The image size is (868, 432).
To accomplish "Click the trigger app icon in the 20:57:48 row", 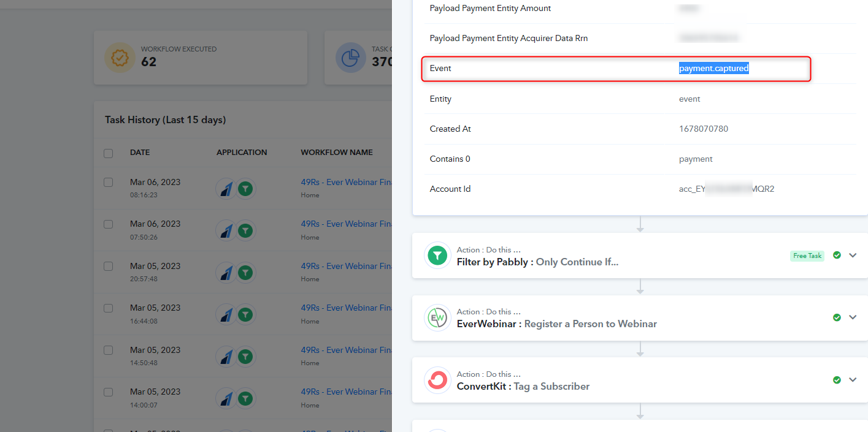I will [226, 273].
